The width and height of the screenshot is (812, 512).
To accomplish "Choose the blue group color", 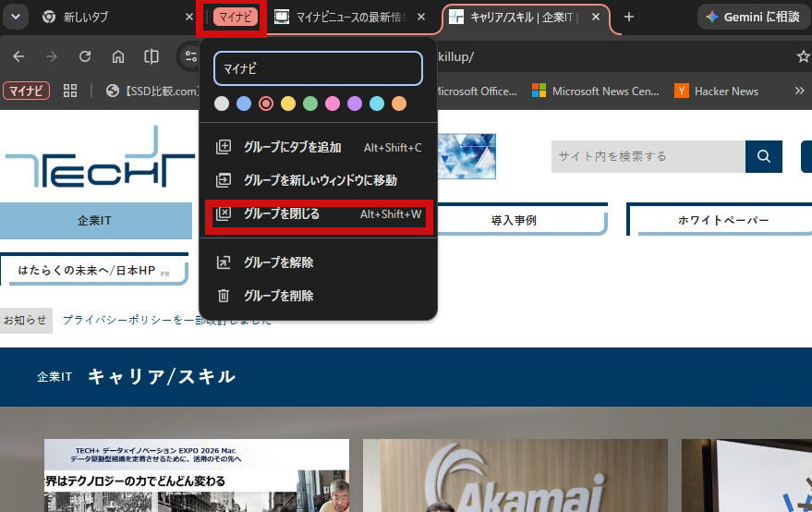I will tap(244, 104).
